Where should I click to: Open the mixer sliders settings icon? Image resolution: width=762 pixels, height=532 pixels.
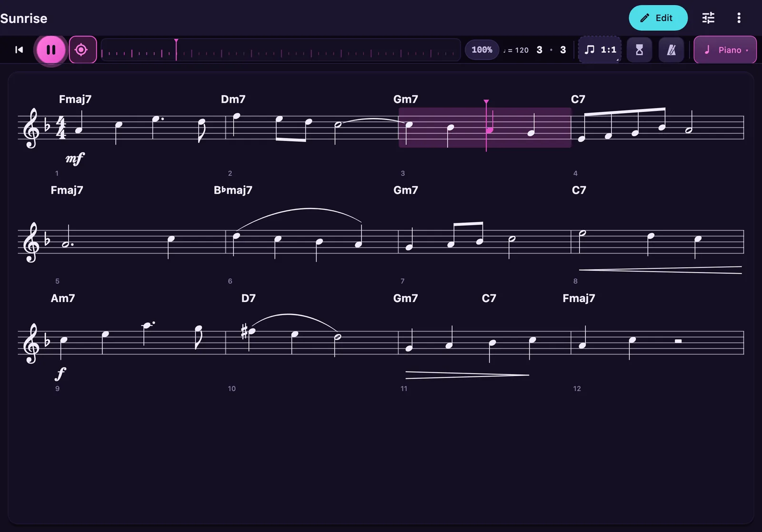tap(708, 18)
